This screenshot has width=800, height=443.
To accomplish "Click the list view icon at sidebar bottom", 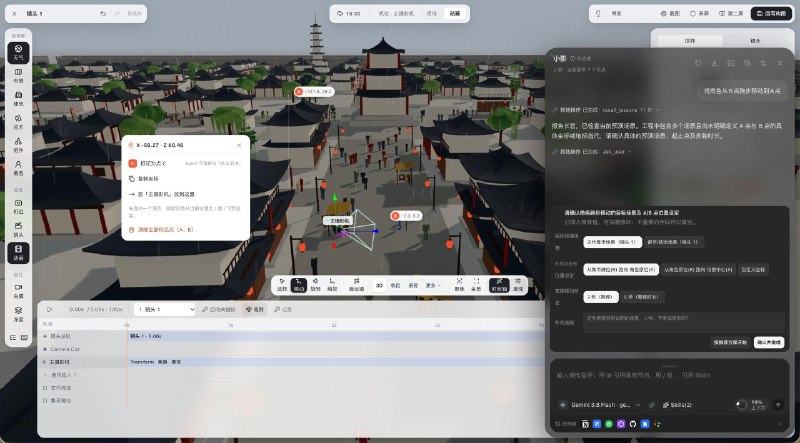I will click(13, 338).
